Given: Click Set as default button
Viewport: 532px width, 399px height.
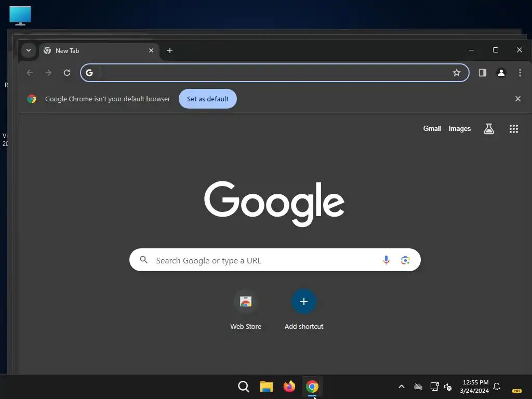Looking at the screenshot, I should click(x=208, y=99).
